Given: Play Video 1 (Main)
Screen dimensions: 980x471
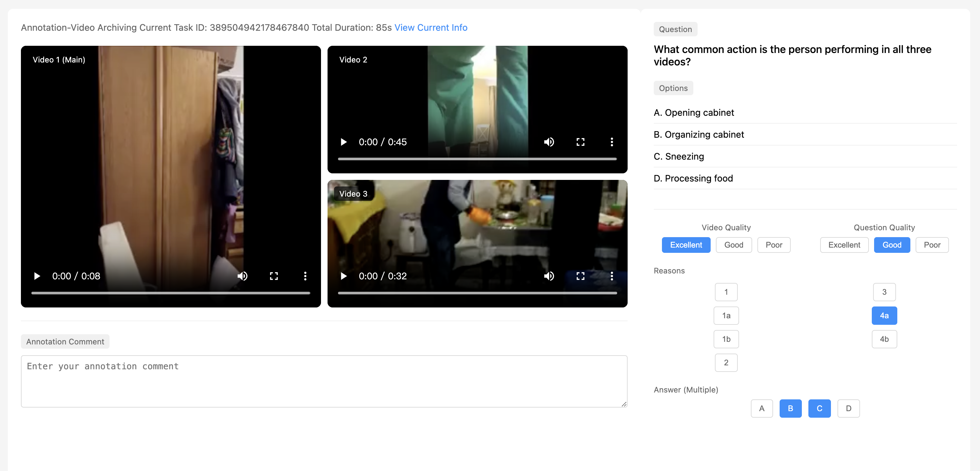Looking at the screenshot, I should click(x=37, y=276).
